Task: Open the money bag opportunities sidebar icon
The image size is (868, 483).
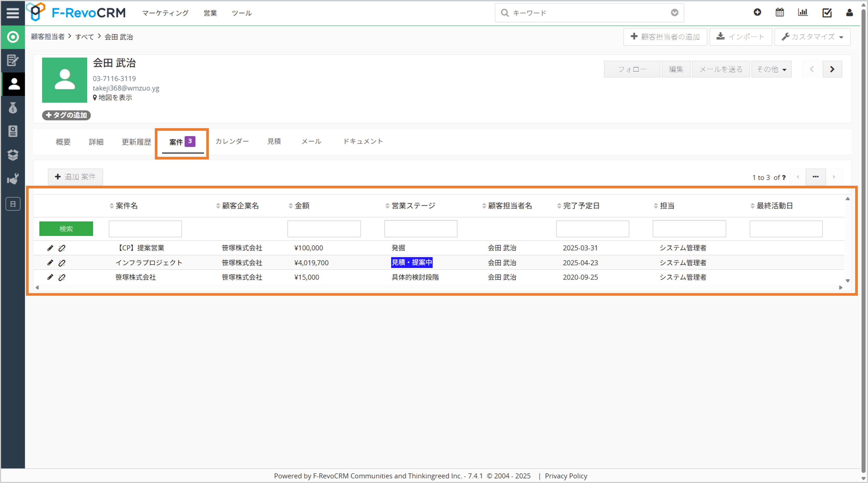Action: pyautogui.click(x=13, y=108)
